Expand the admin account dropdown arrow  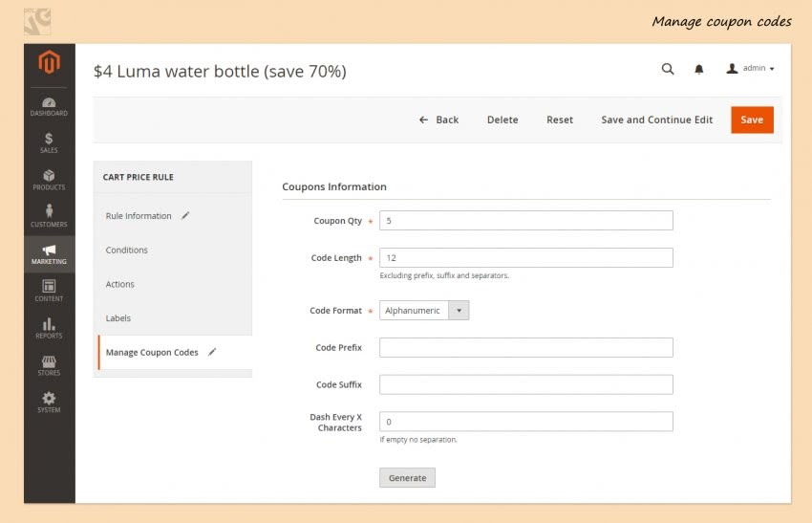click(x=772, y=69)
